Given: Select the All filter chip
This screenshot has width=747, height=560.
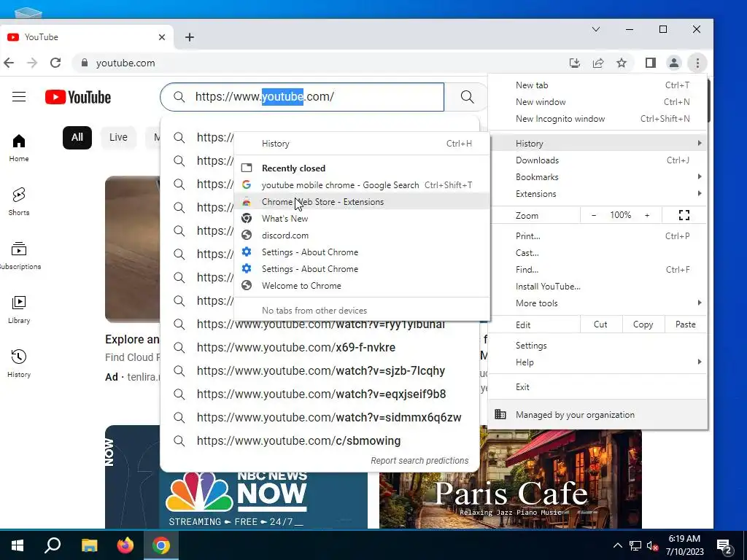Looking at the screenshot, I should (77, 138).
